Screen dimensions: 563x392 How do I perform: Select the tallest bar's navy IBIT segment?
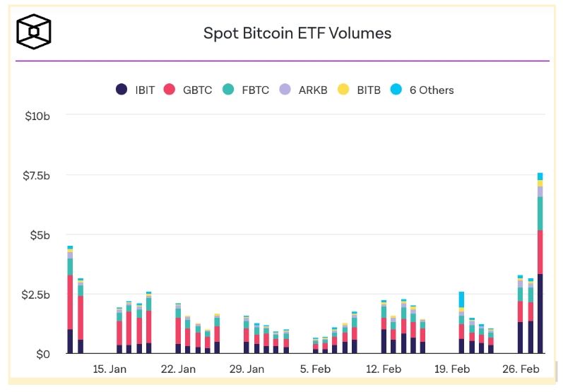[540, 313]
